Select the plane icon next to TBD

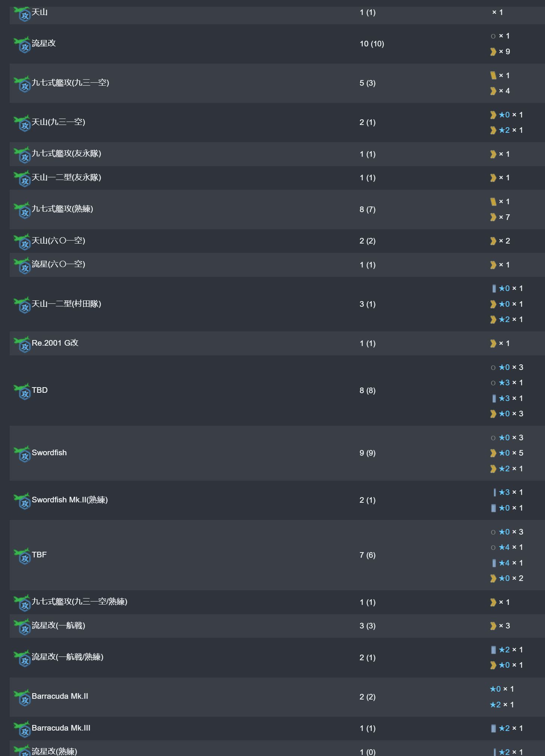[22, 391]
